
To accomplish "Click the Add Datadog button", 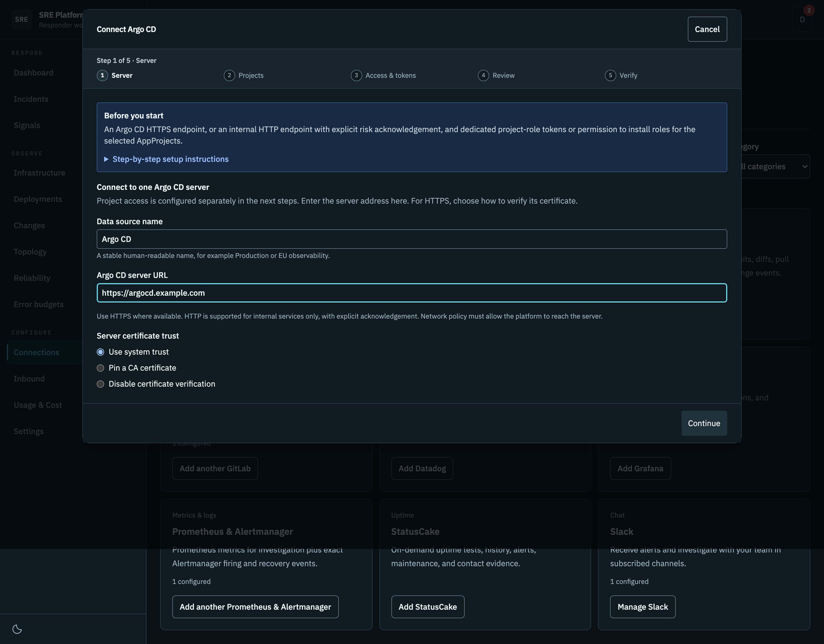I will tap(422, 468).
